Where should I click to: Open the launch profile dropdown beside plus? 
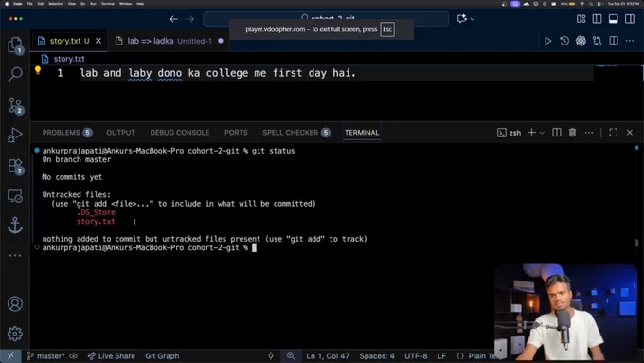542,133
